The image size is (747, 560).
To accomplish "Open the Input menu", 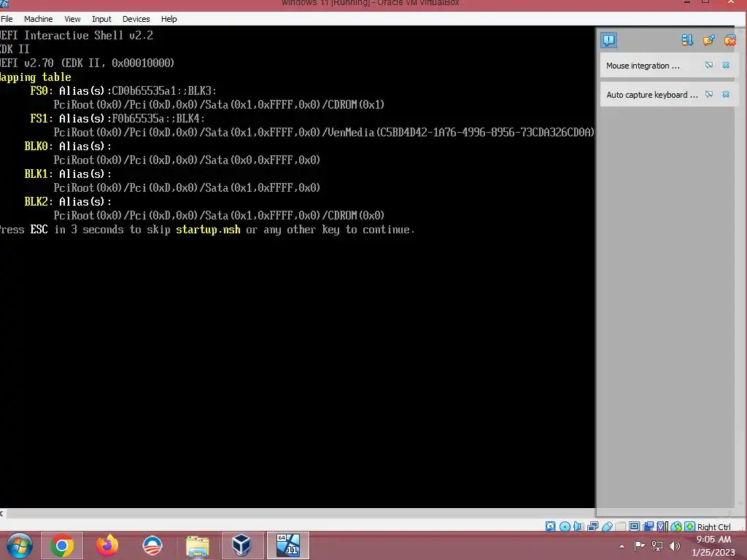I will (101, 19).
